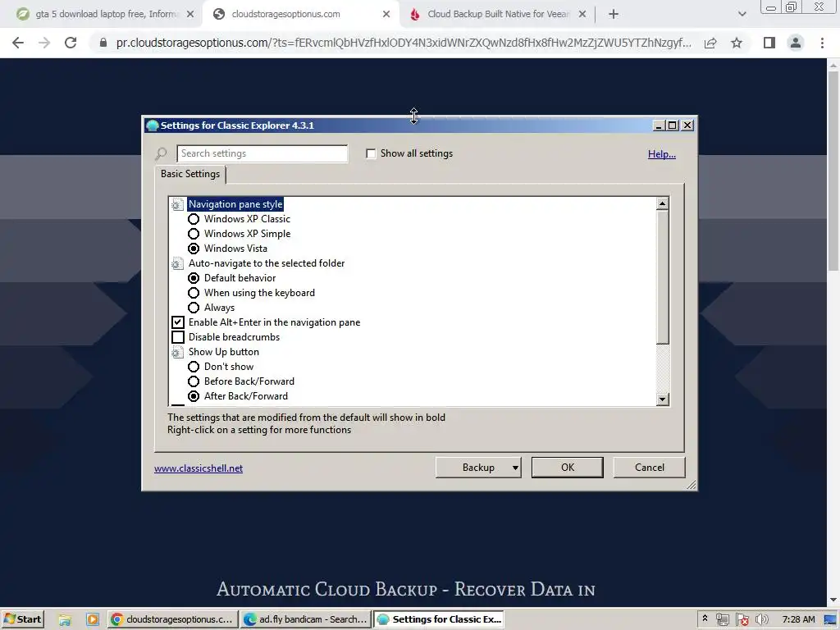Click the Action Center flag tray icon

pos(742,620)
